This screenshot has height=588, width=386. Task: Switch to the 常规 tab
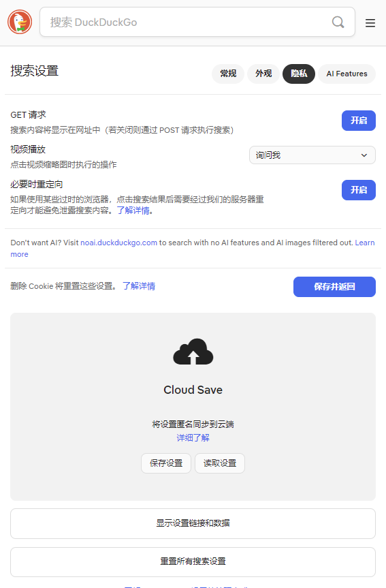pyautogui.click(x=228, y=74)
